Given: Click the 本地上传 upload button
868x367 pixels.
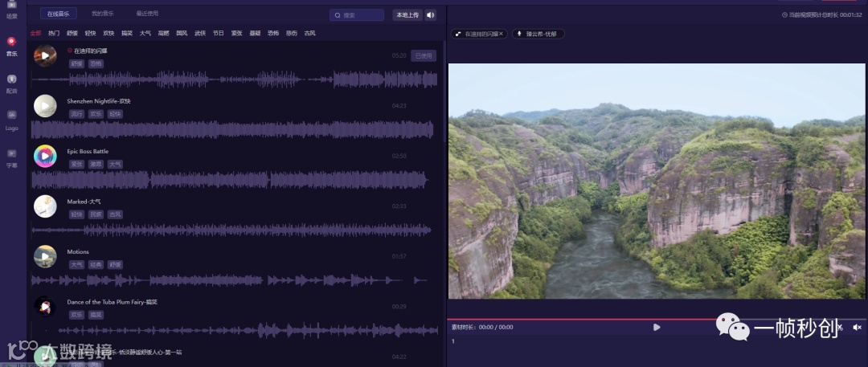Looking at the screenshot, I should pos(407,15).
